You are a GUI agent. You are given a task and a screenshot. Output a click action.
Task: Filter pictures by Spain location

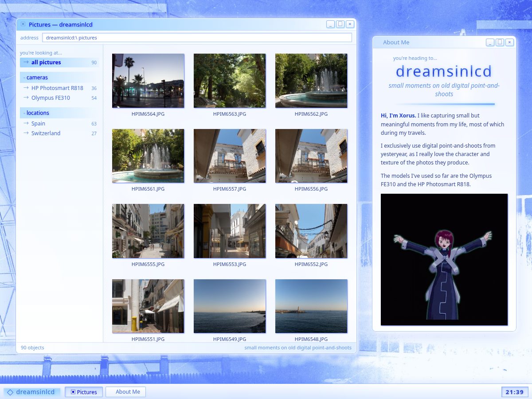(59, 124)
